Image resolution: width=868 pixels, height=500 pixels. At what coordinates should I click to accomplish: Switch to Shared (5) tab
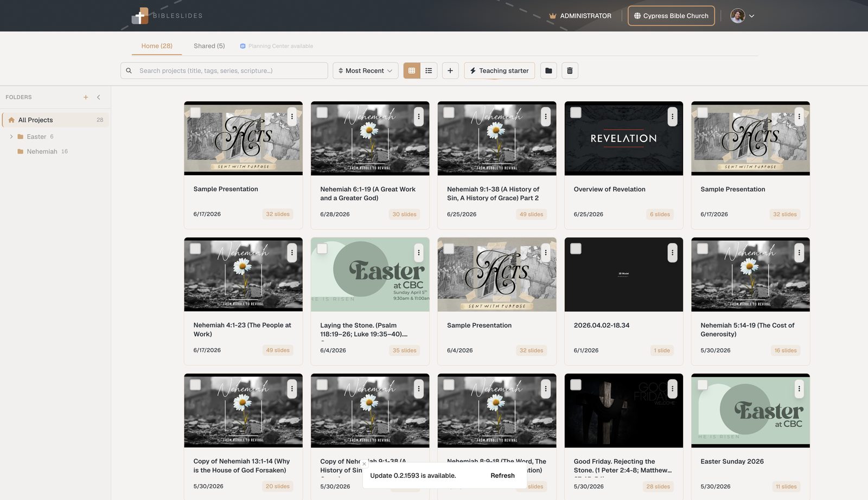click(209, 46)
